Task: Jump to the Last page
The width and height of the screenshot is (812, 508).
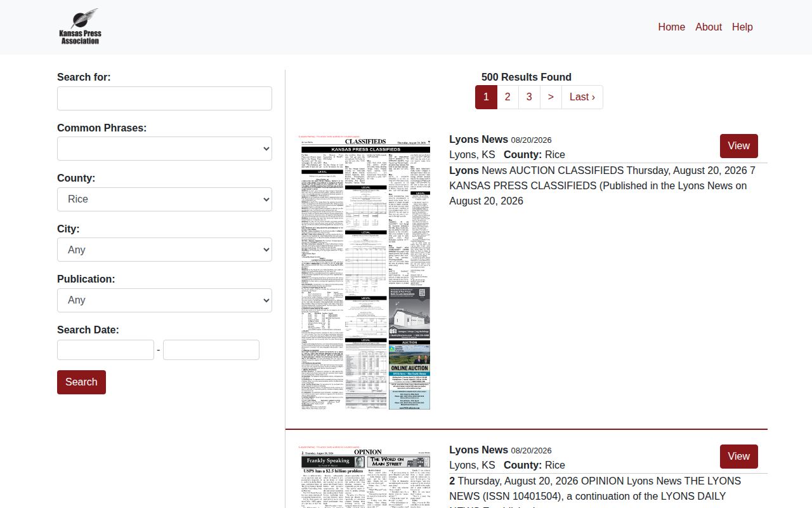Action: coord(582,97)
